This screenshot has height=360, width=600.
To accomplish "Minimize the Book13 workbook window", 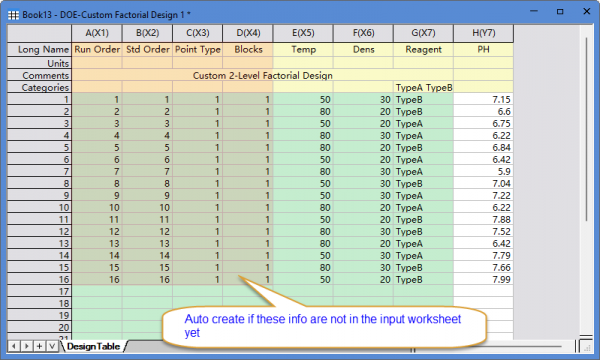I will tap(534, 11).
